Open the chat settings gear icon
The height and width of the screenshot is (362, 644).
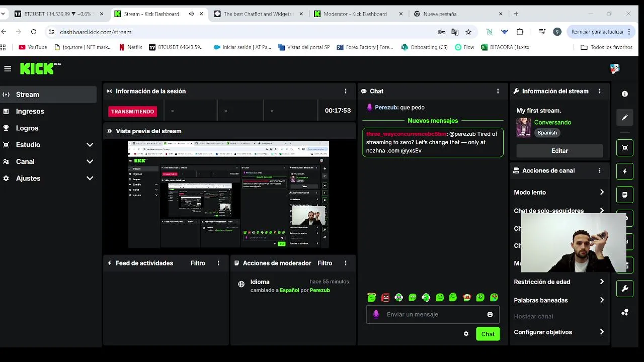tap(466, 334)
